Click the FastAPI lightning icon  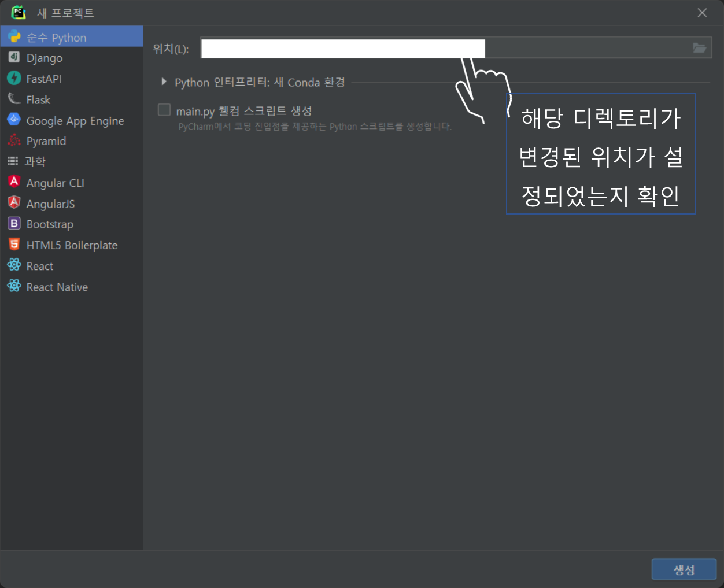(x=14, y=78)
